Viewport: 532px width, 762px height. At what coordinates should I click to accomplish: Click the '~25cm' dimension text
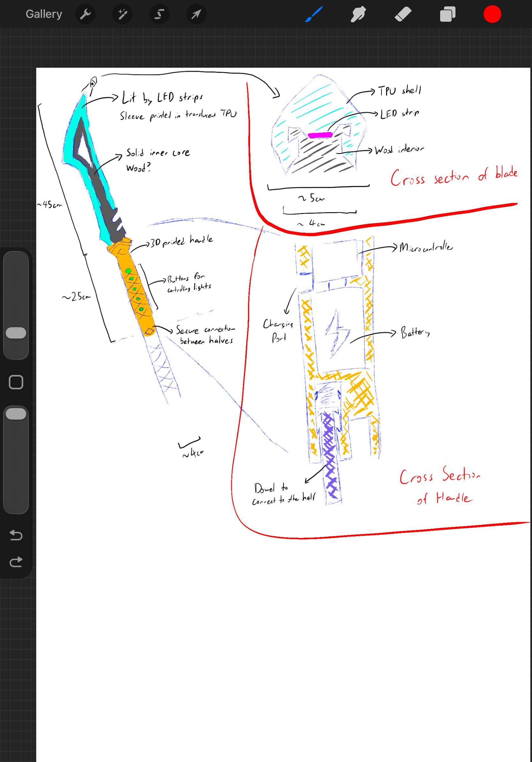tap(76, 297)
